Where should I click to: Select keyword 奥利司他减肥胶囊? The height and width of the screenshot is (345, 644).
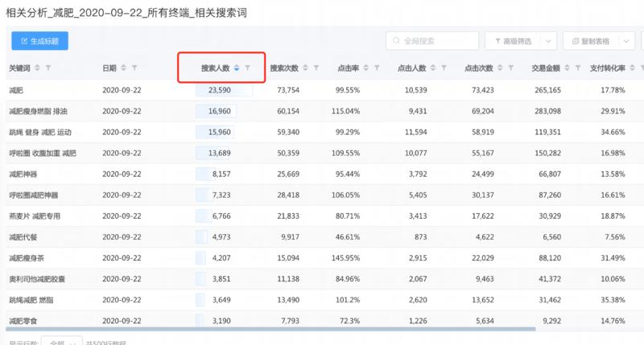coord(37,279)
